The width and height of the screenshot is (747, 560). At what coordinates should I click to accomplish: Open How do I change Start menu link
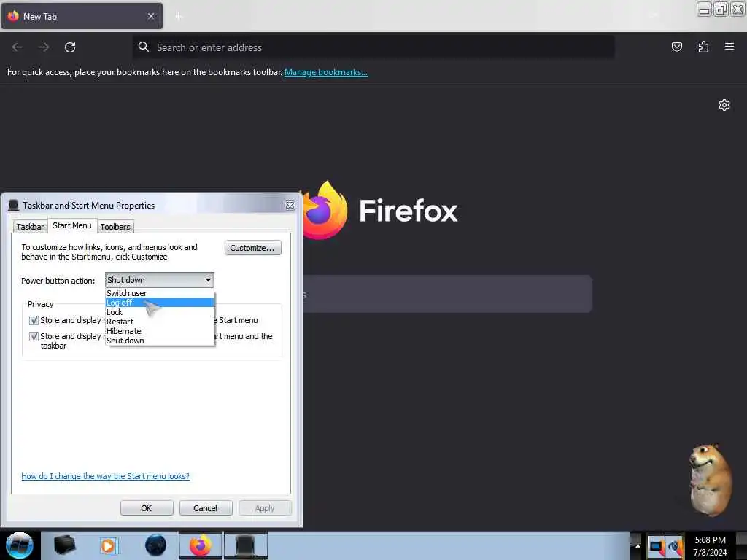[x=105, y=475]
